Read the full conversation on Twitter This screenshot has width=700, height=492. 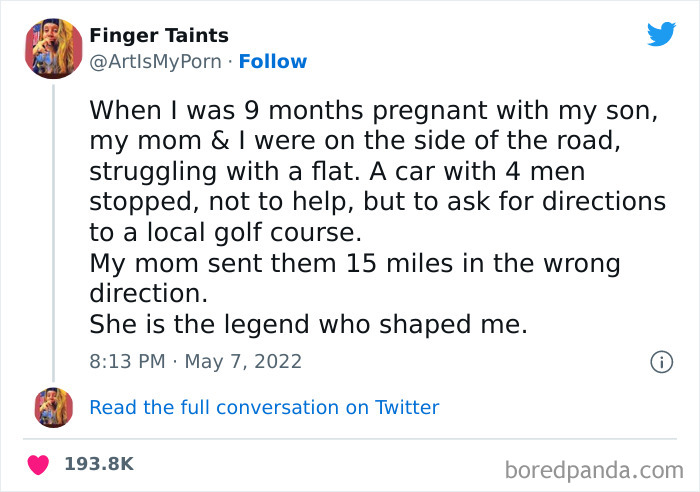264,407
